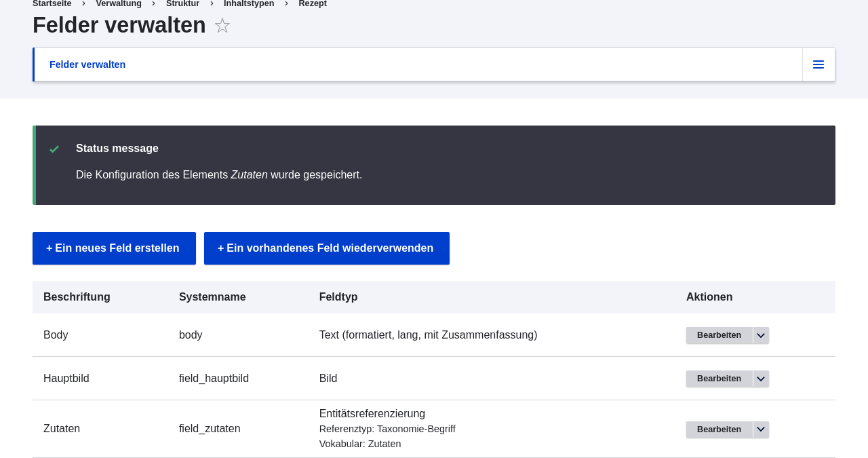868x458 pixels.
Task: Select the field_zutaten system name cell
Action: click(x=210, y=429)
